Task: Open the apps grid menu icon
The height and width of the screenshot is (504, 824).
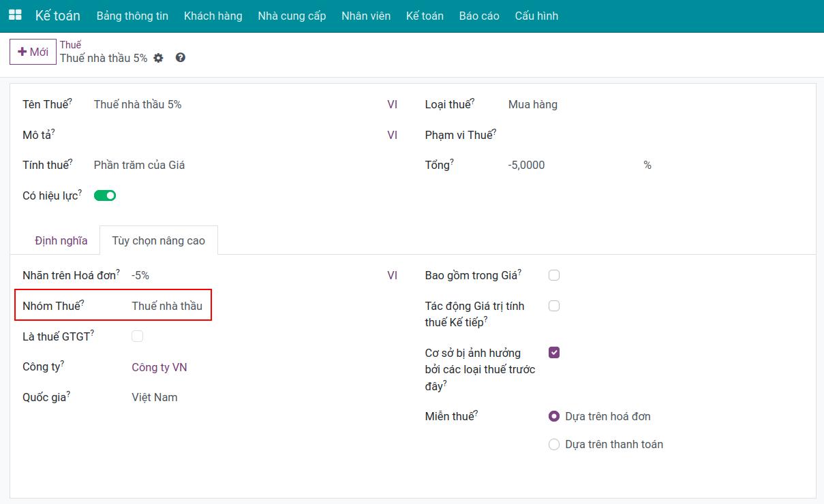Action: (x=14, y=15)
